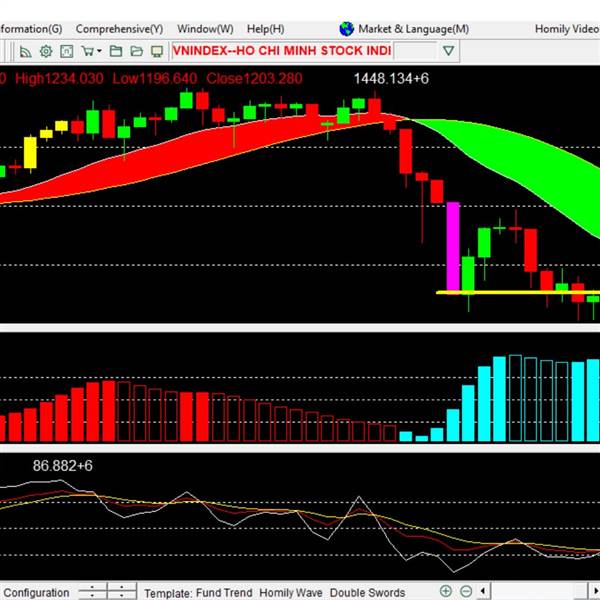
Task: Open the Comprehensive(Y) menu
Action: [x=119, y=29]
